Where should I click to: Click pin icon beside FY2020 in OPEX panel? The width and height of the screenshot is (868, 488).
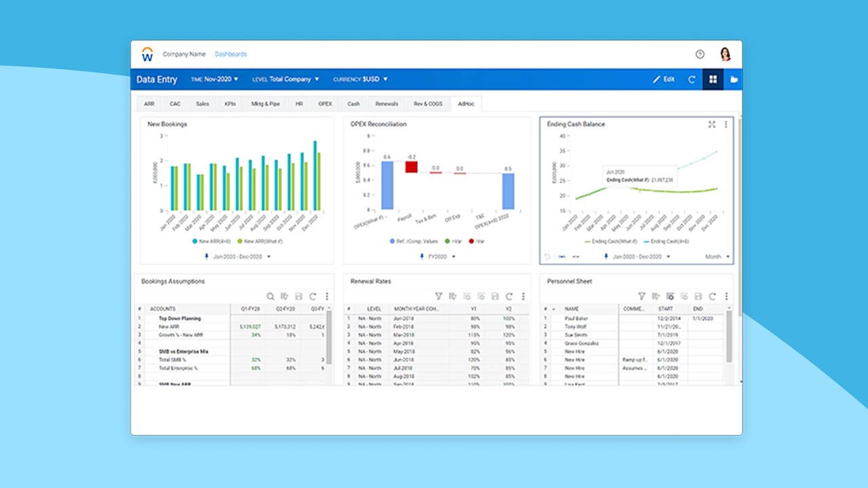422,257
